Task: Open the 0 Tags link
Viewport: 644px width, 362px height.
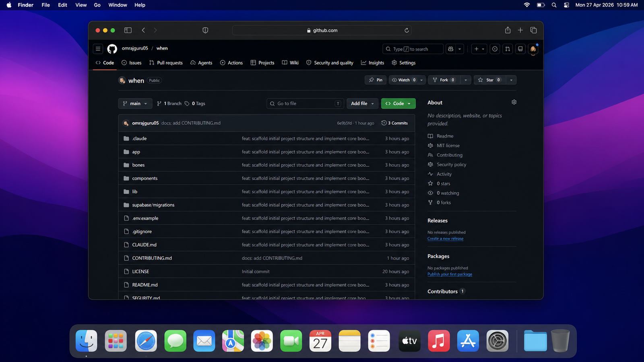Action: click(x=195, y=103)
